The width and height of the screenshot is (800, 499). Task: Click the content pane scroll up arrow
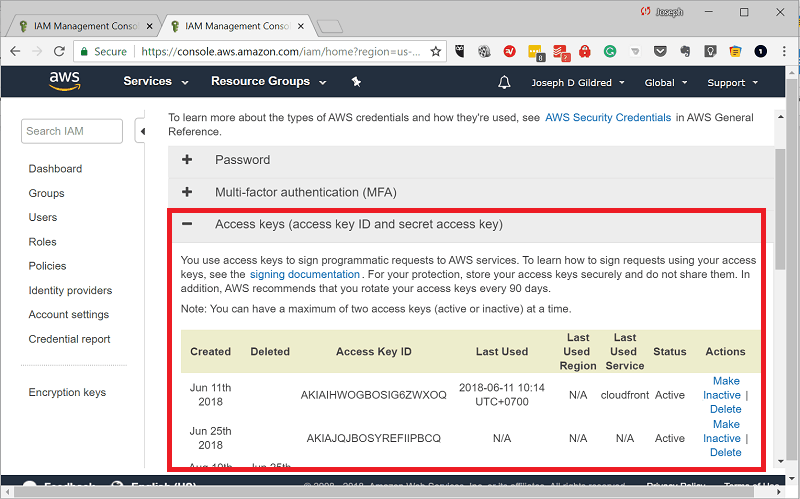click(780, 117)
